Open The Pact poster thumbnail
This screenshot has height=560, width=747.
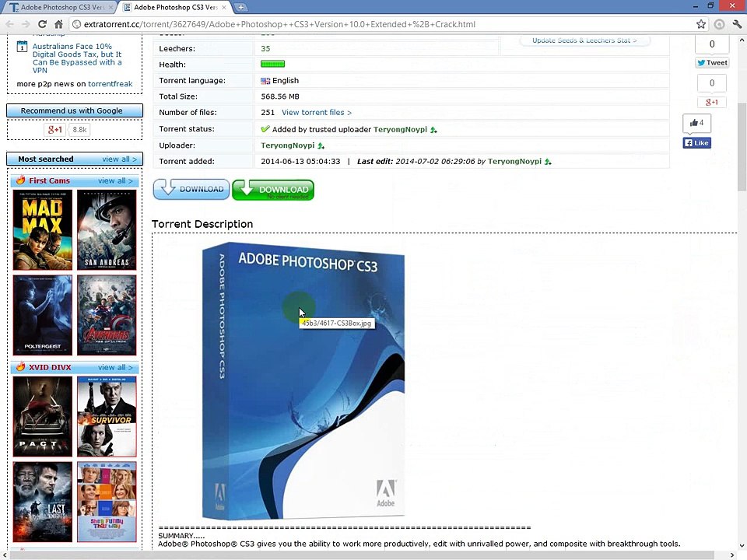(42, 416)
